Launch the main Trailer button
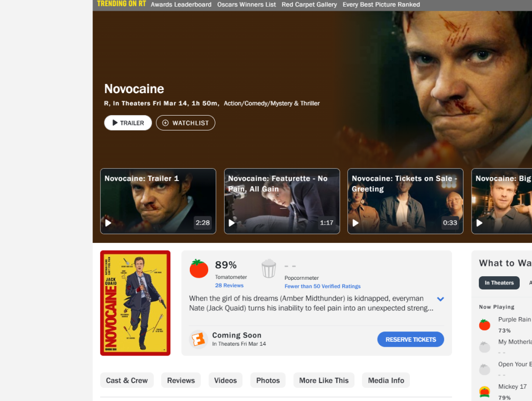The height and width of the screenshot is (401, 532). tap(128, 123)
